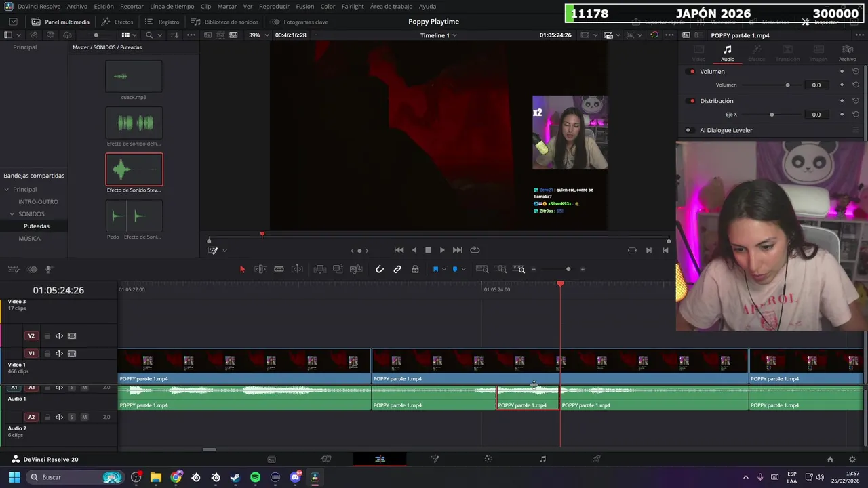The width and height of the screenshot is (868, 488).
Task: Open the Color page at bottom
Action: coord(488,459)
